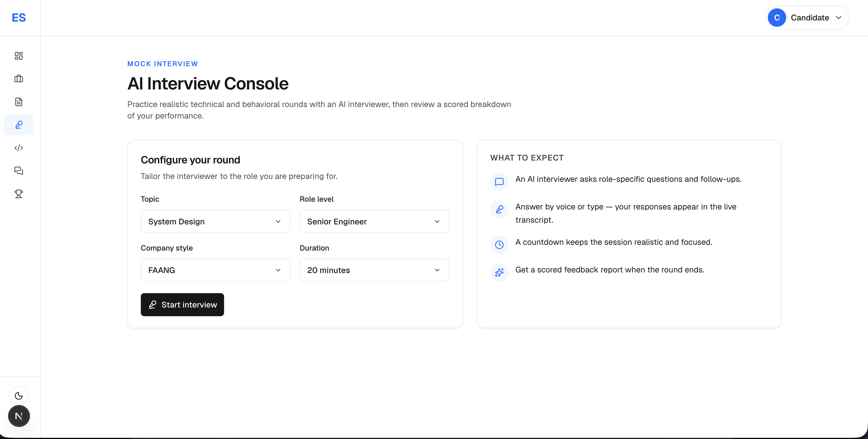Toggle dark mode with moon icon
The height and width of the screenshot is (439, 868).
tap(19, 396)
